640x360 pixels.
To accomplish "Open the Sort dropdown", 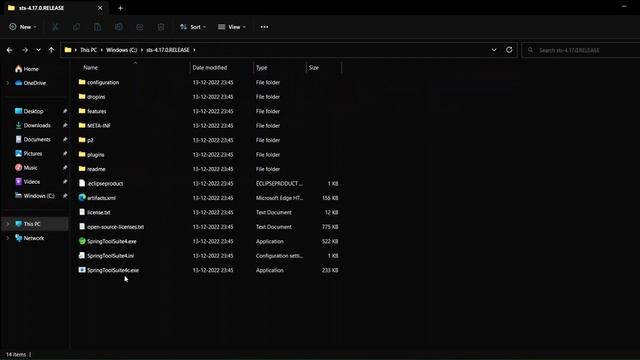I will click(193, 27).
